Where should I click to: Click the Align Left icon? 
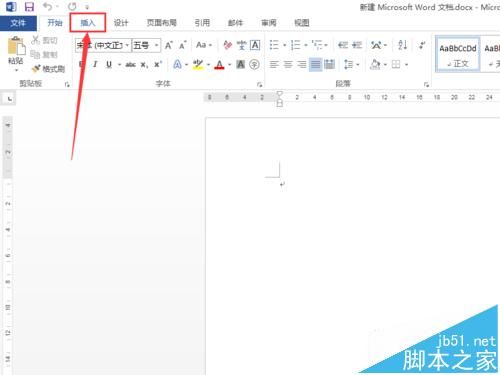[x=274, y=64]
